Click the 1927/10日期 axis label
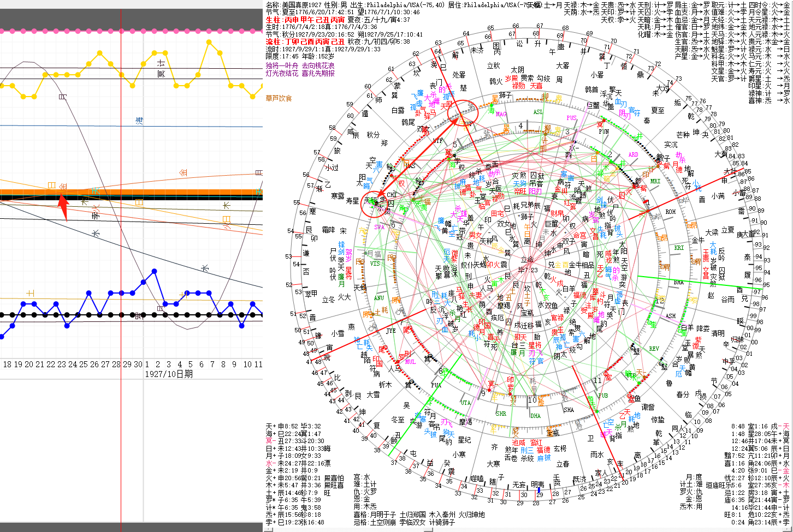Screen dimensions: 793x532 [169, 374]
